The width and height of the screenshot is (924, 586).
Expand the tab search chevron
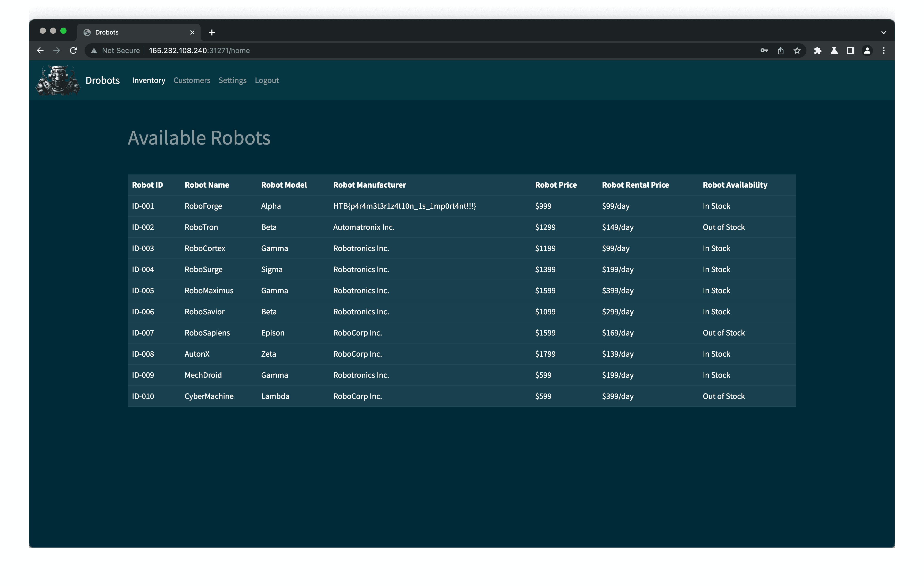point(884,32)
